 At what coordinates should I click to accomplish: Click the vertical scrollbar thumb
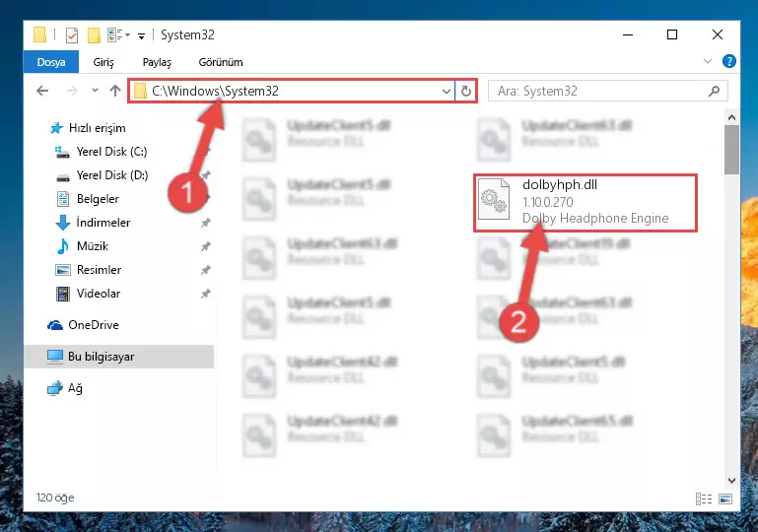pyautogui.click(x=732, y=150)
